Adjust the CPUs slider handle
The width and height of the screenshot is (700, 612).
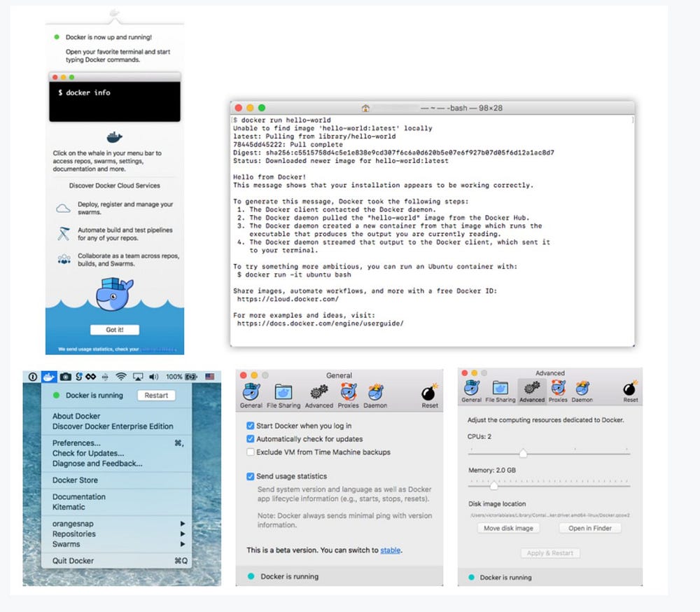point(523,454)
